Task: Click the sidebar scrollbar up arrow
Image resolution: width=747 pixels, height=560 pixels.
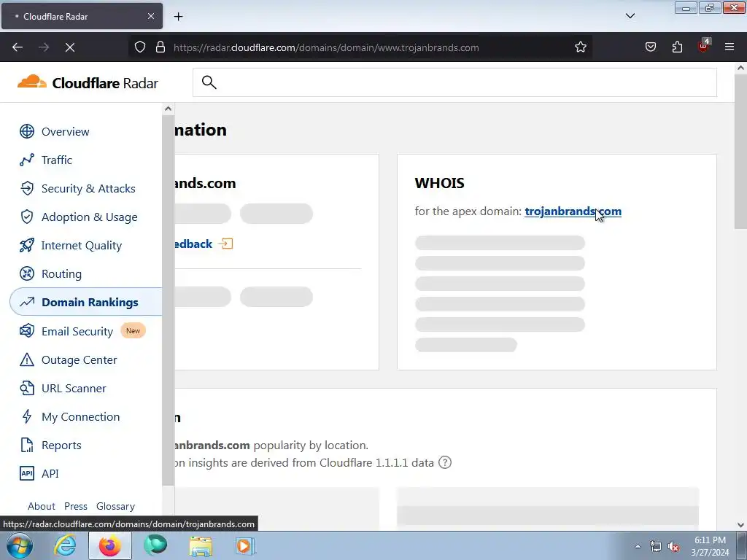Action: pos(168,109)
